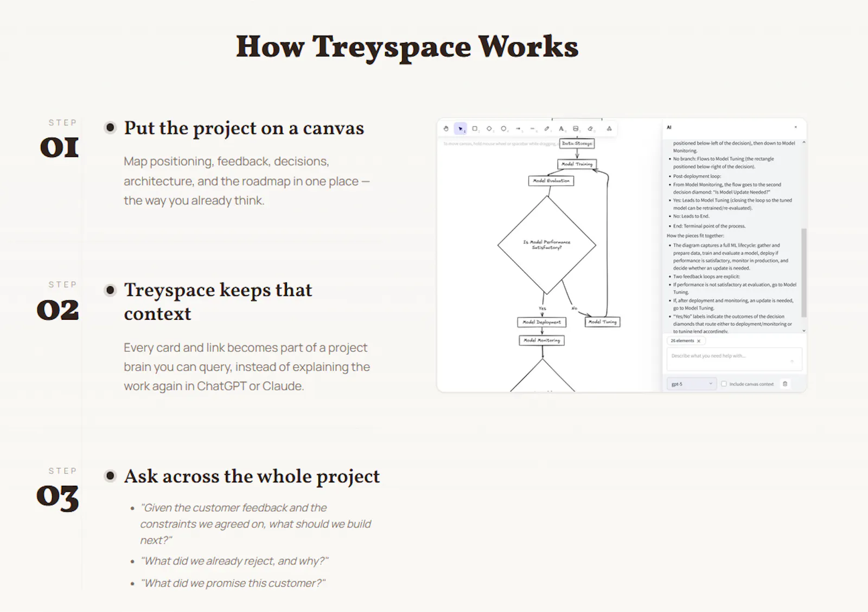Select the Hand pan tool in canvas toolbar
The width and height of the screenshot is (868, 612).
tap(446, 128)
